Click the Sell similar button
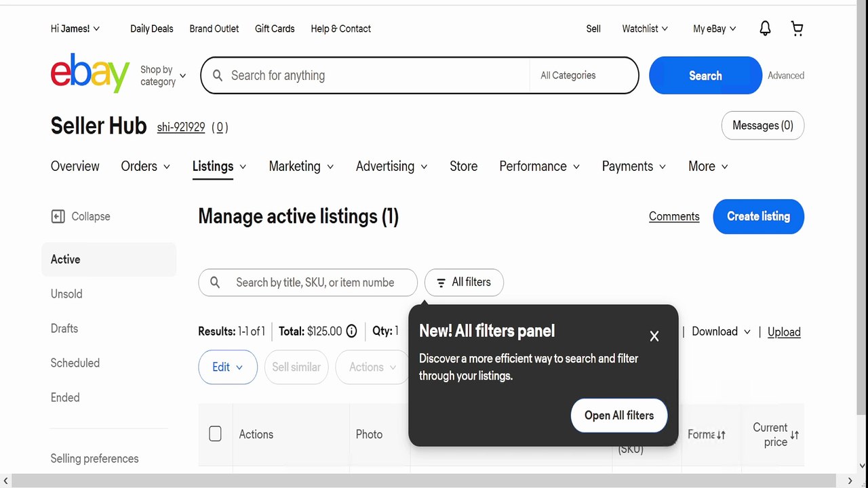The height and width of the screenshot is (488, 868). tap(296, 367)
